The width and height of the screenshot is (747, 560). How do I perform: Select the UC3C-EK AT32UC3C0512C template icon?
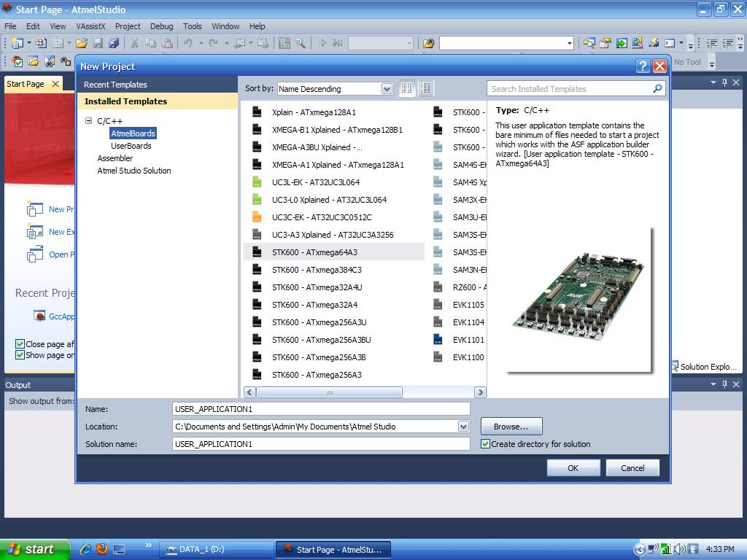pos(256,217)
